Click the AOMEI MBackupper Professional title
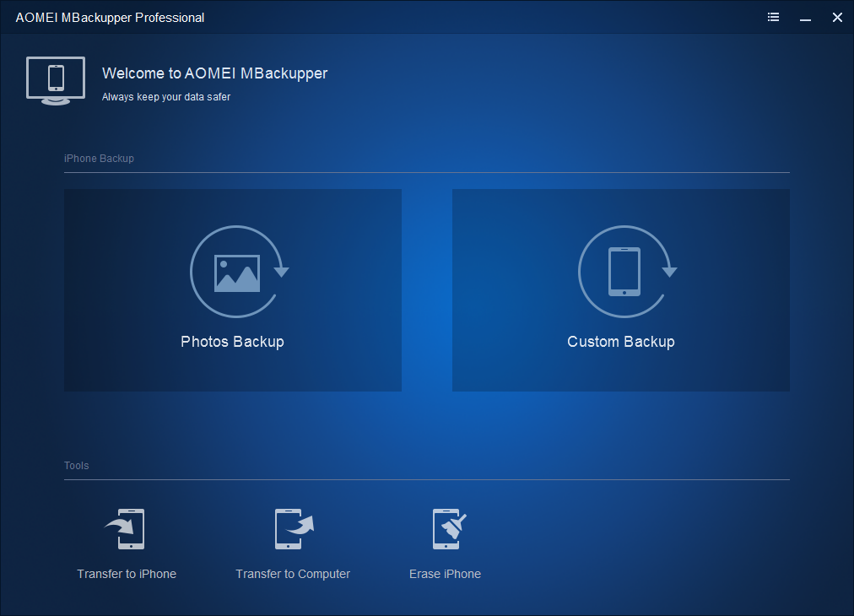 click(110, 18)
